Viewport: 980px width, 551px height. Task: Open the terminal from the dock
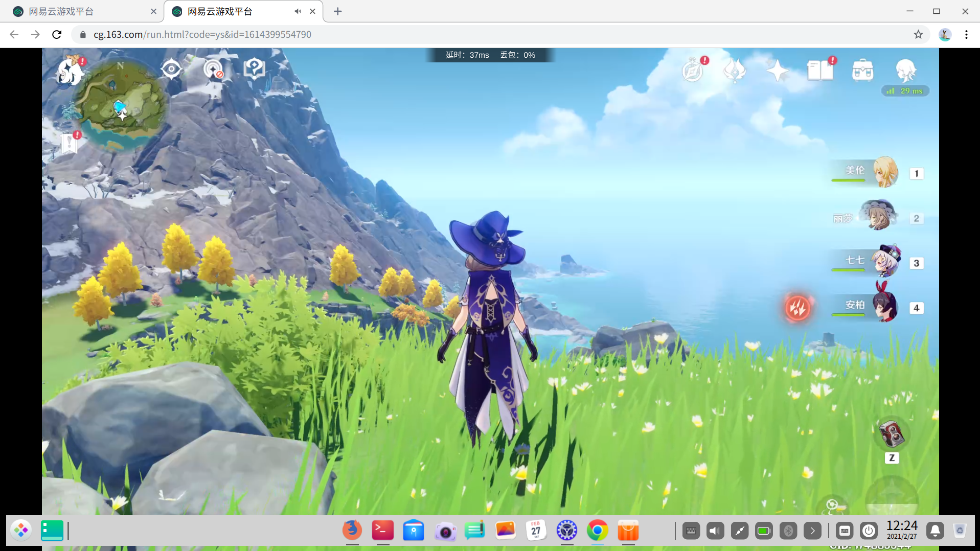(383, 530)
